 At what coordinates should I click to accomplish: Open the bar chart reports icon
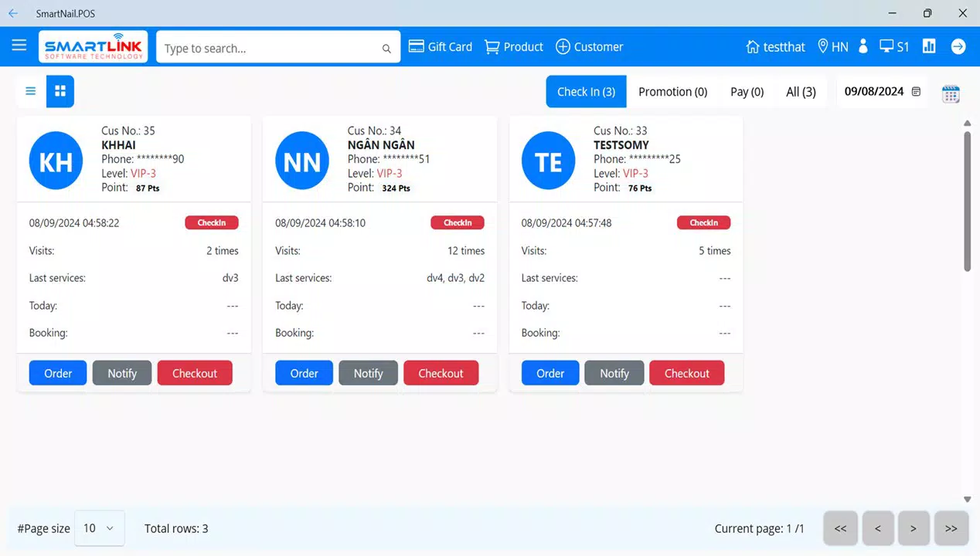929,46
